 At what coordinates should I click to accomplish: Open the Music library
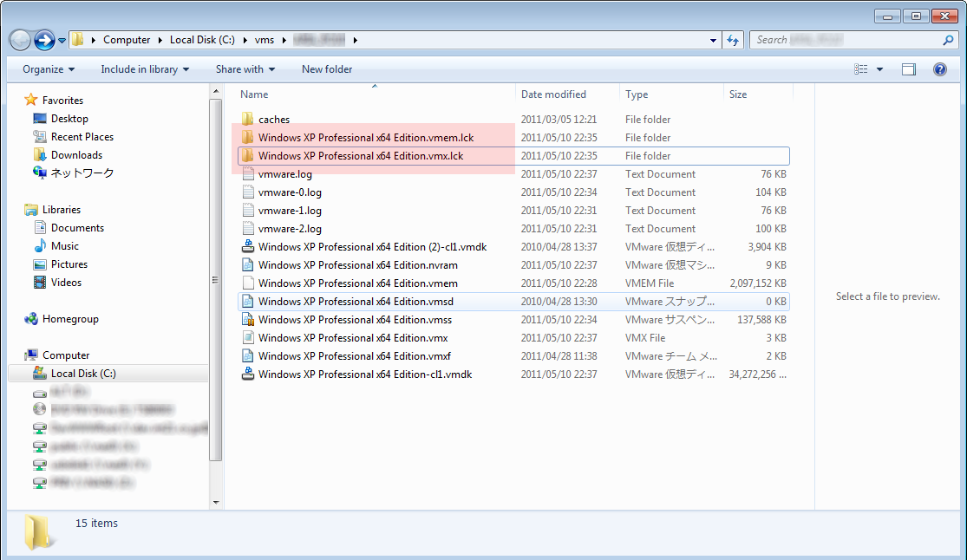pyautogui.click(x=65, y=246)
